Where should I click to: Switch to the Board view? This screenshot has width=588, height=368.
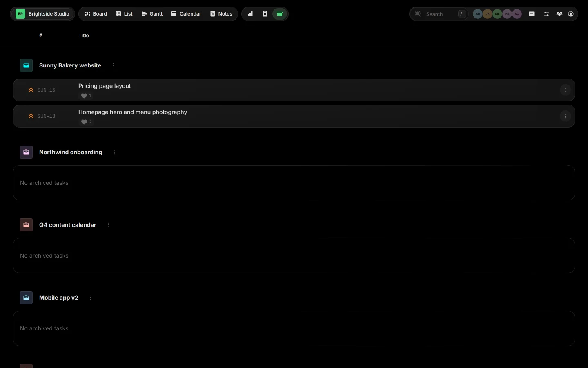[x=96, y=14]
